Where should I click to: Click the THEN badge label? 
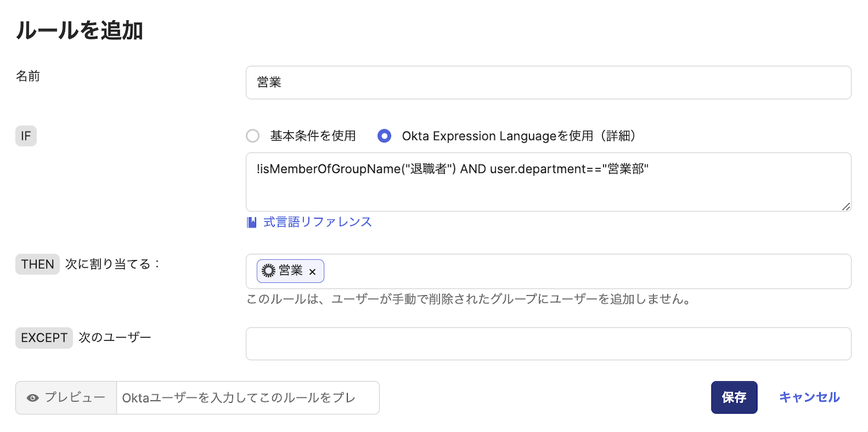coord(37,264)
